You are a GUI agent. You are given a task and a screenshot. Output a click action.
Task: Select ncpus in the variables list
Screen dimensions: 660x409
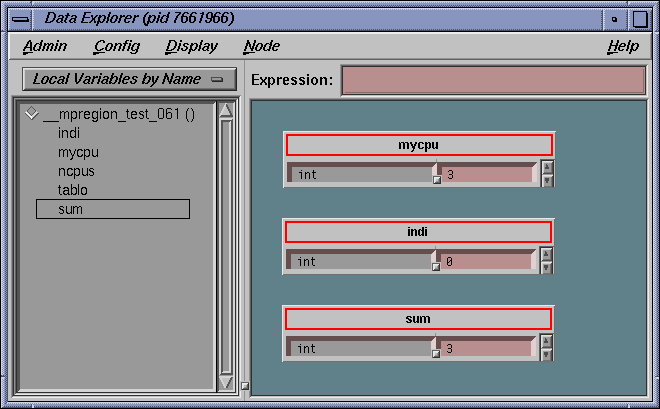click(76, 171)
